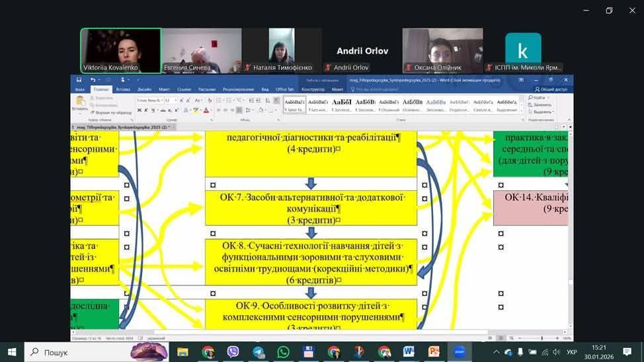Select Viktoriia Kovalenko's video thumbnail
This screenshot has width=644, height=362.
[x=121, y=50]
